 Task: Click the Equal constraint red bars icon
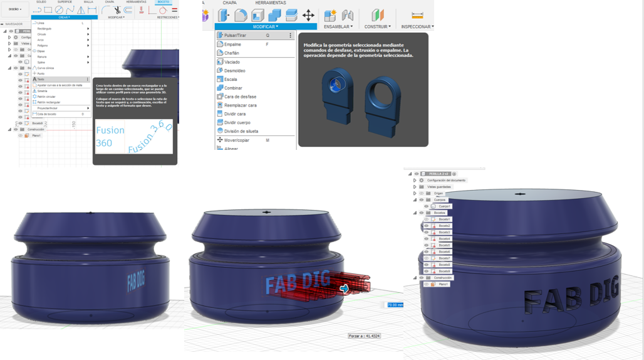tap(175, 10)
